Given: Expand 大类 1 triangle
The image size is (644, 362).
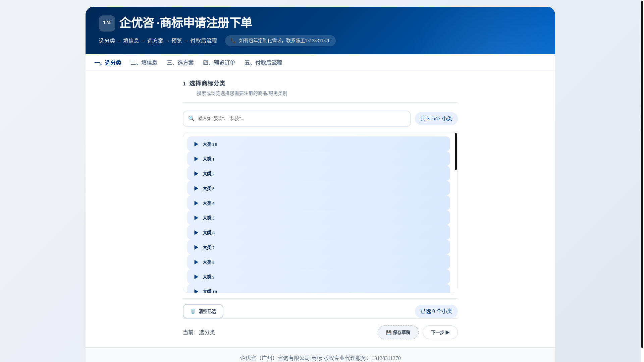Looking at the screenshot, I should [x=196, y=159].
